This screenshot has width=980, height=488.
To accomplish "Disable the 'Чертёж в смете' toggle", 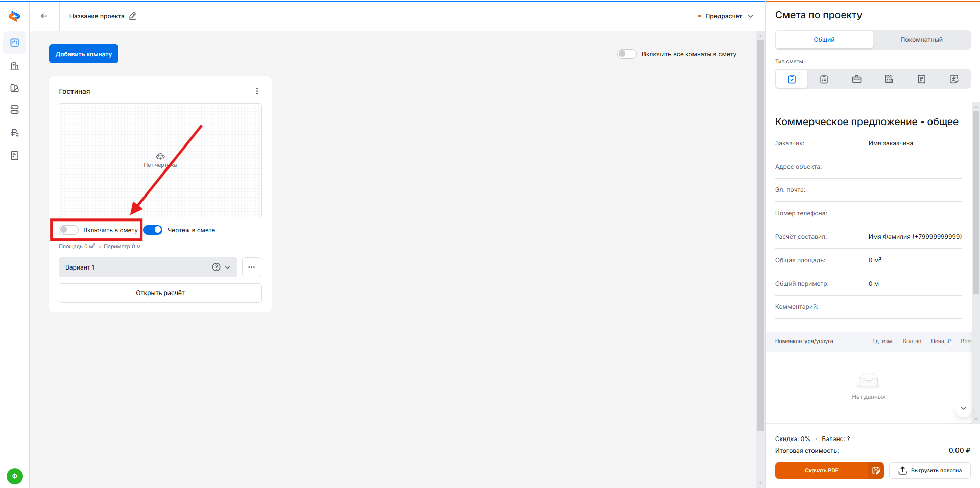I will click(153, 230).
